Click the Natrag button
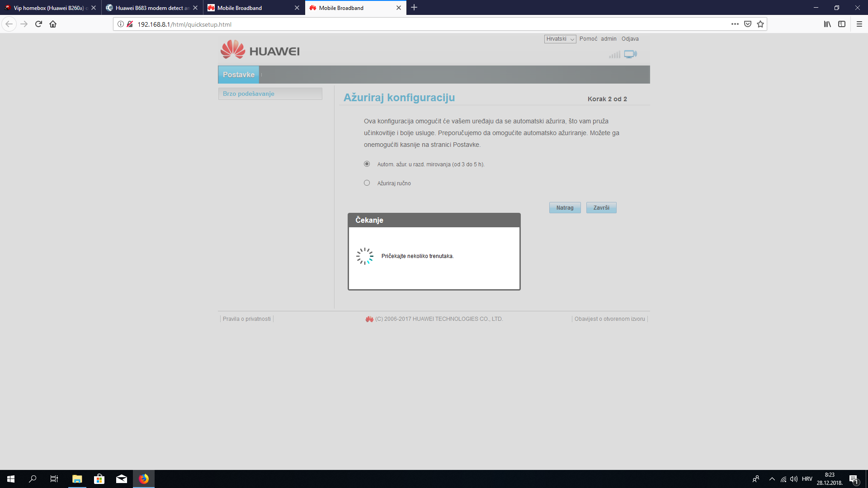 pos(565,208)
